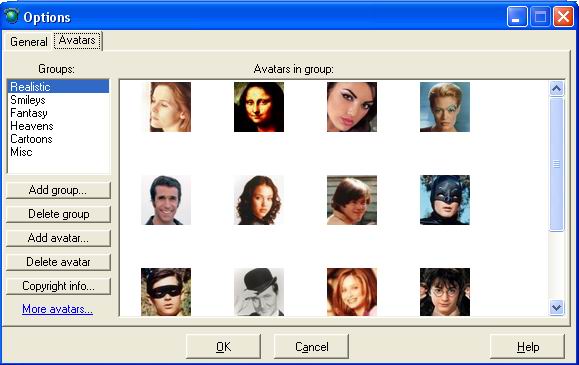Click the Delete avatar button
The image size is (579, 365).
coord(58,262)
